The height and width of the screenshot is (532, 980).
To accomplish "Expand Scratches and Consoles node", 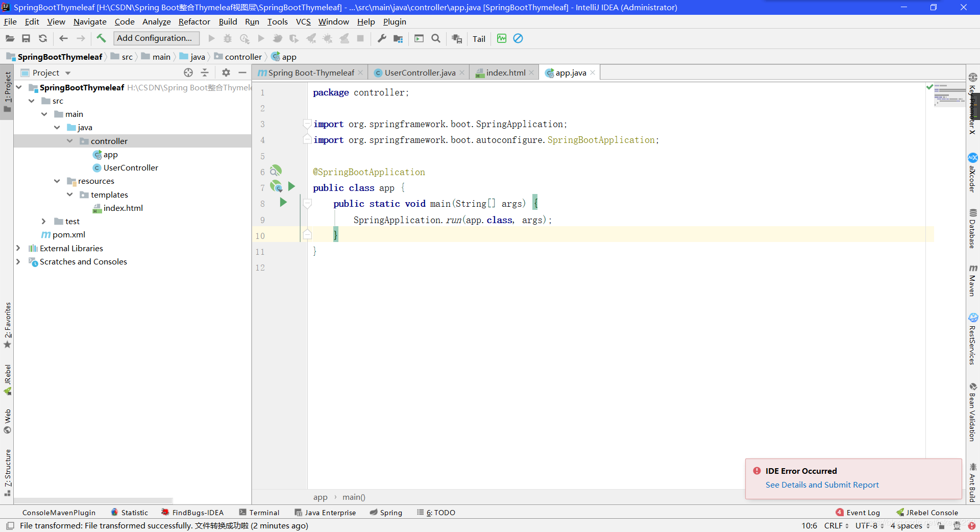I will 18,261.
